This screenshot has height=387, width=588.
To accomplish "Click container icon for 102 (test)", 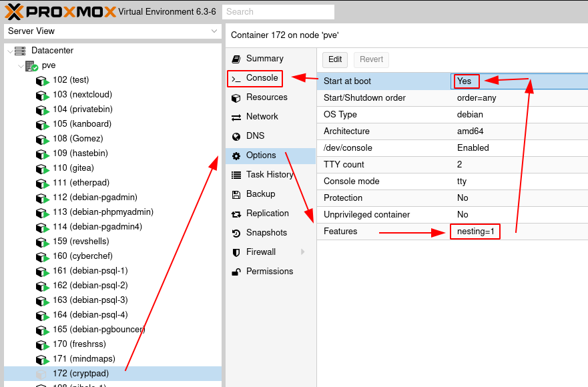I will [42, 81].
